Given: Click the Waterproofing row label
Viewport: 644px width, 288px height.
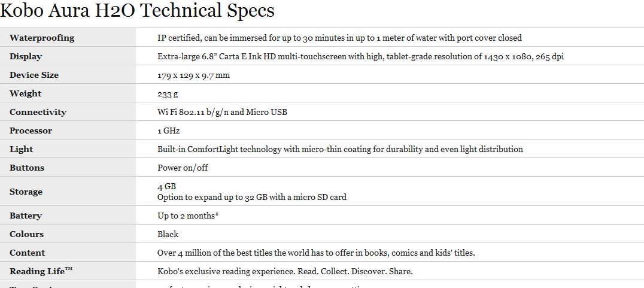Looking at the screenshot, I should pos(42,38).
